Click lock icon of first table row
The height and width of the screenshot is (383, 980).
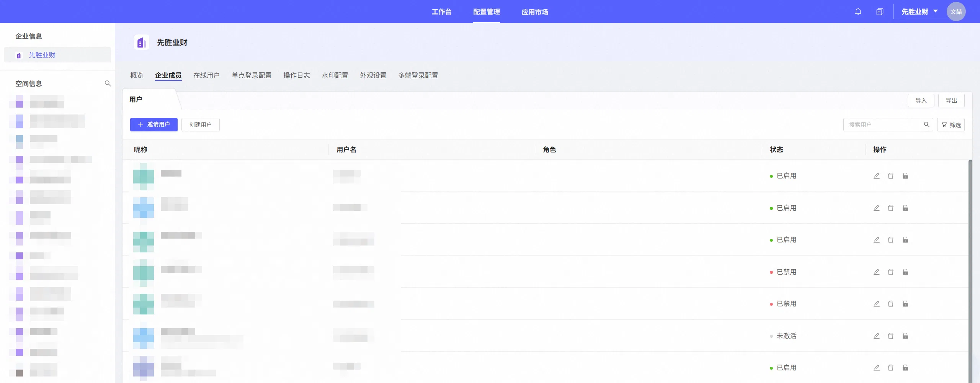(x=905, y=176)
